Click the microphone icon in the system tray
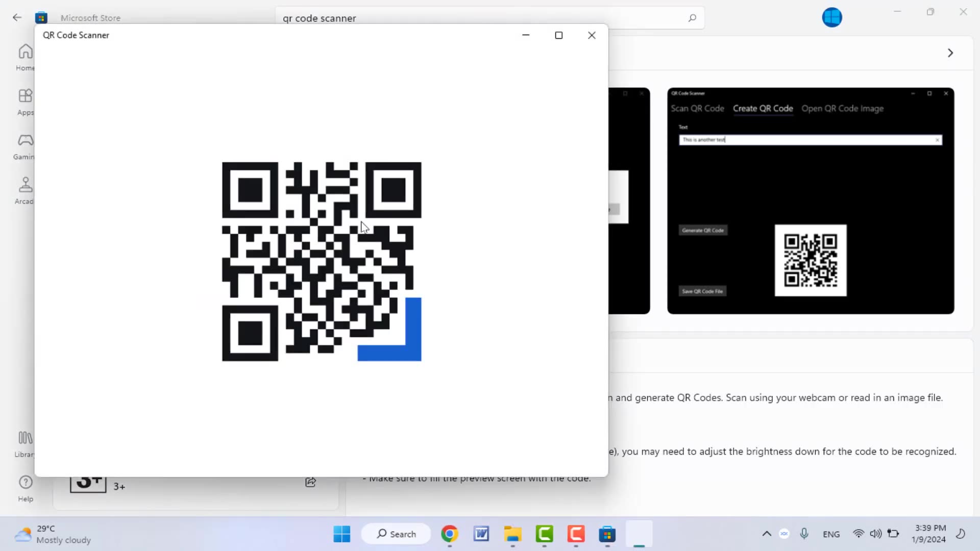This screenshot has width=980, height=551. (804, 534)
